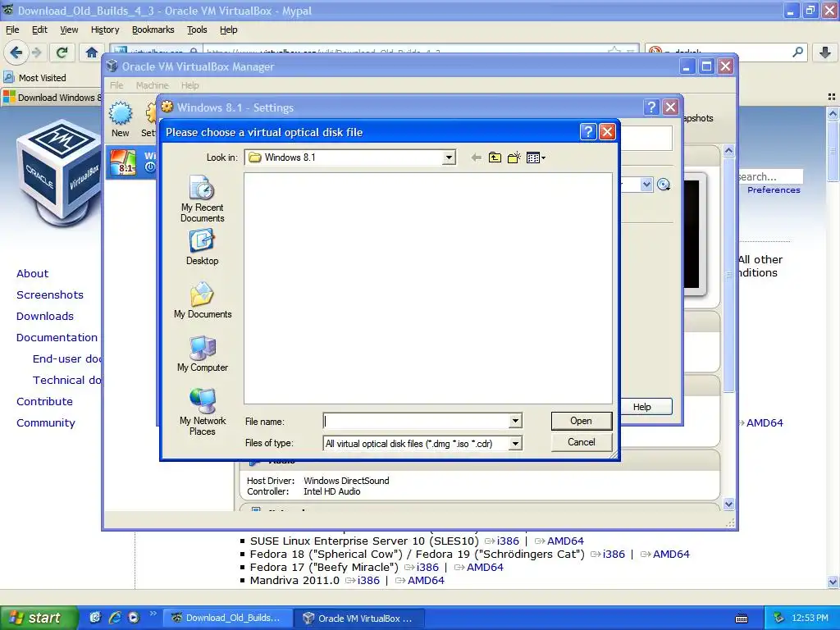Image resolution: width=840 pixels, height=630 pixels.
Task: Expand the Look in folder dropdown
Action: (x=449, y=157)
